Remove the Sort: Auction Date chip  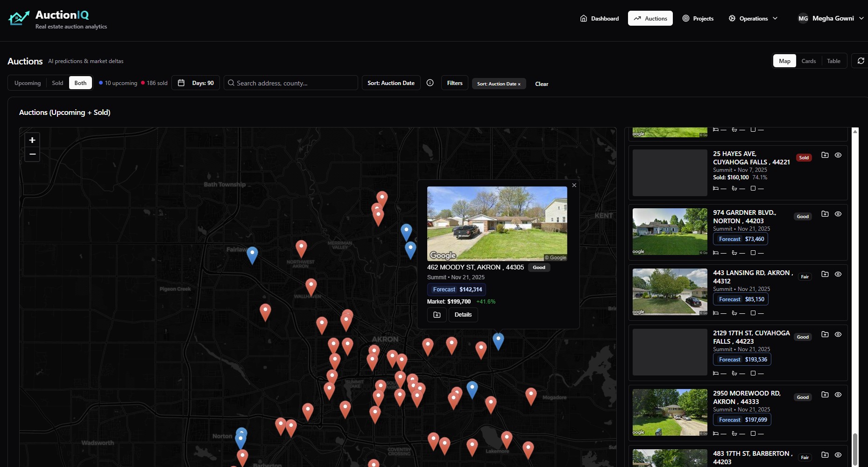518,84
